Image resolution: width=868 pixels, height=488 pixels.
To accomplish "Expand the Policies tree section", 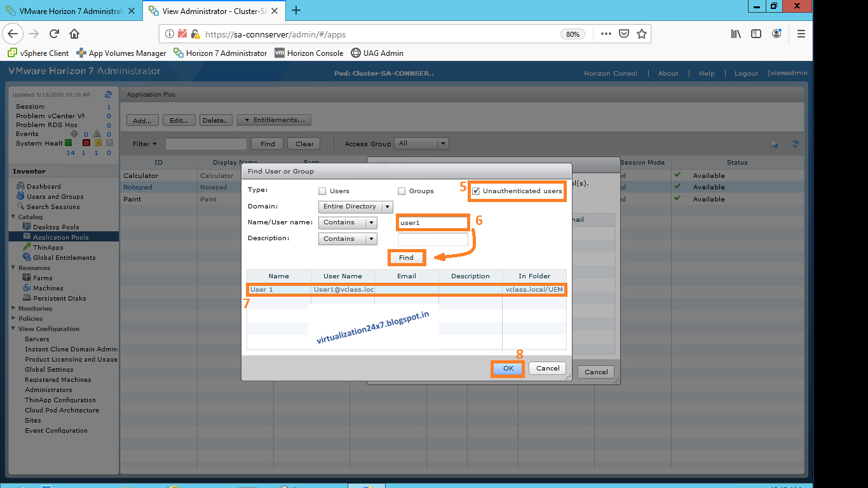I will (x=13, y=318).
